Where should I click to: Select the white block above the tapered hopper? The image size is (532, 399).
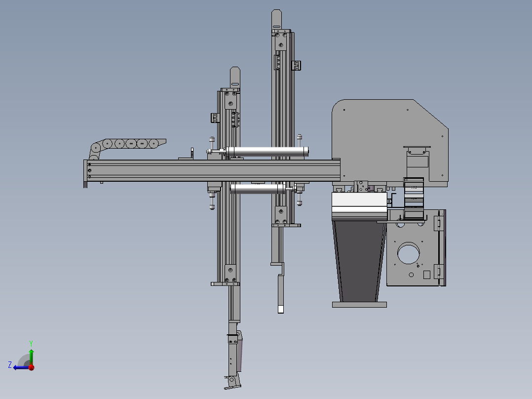coord(359,206)
